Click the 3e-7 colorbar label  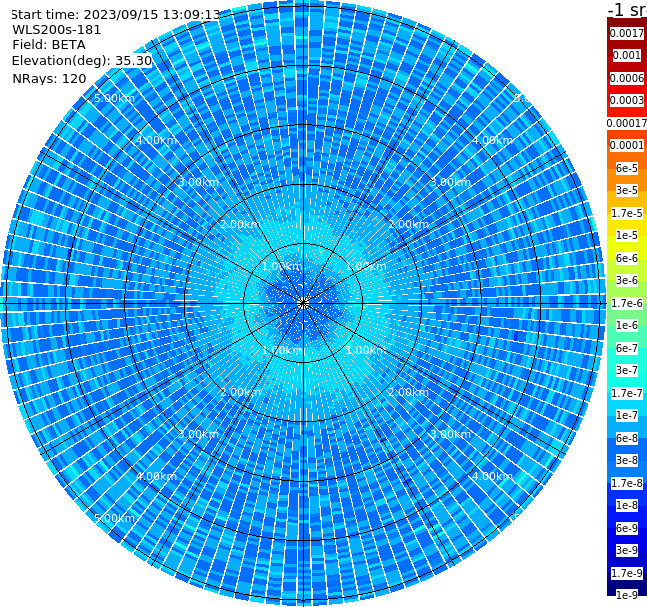(627, 370)
